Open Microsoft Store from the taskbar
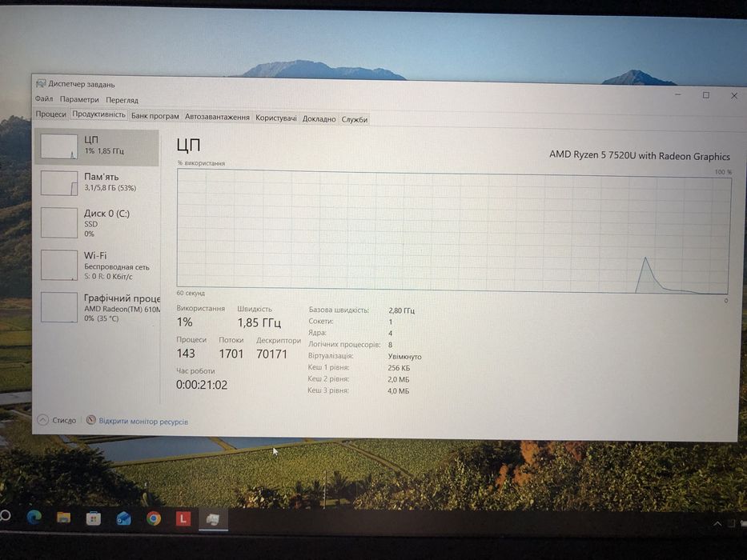 [94, 518]
